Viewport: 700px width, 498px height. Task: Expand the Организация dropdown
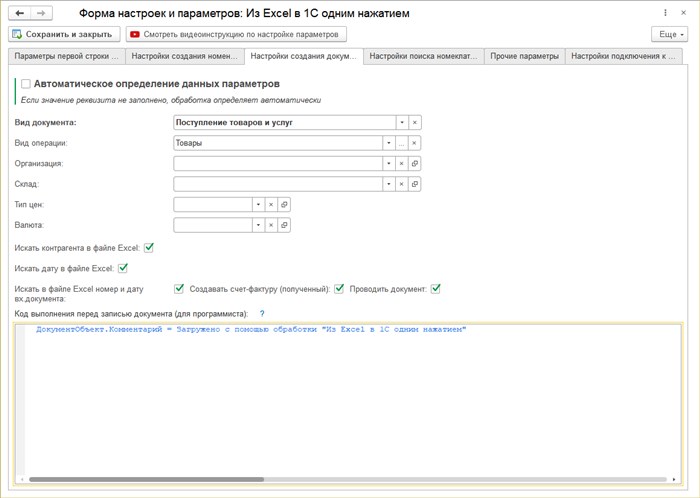388,163
